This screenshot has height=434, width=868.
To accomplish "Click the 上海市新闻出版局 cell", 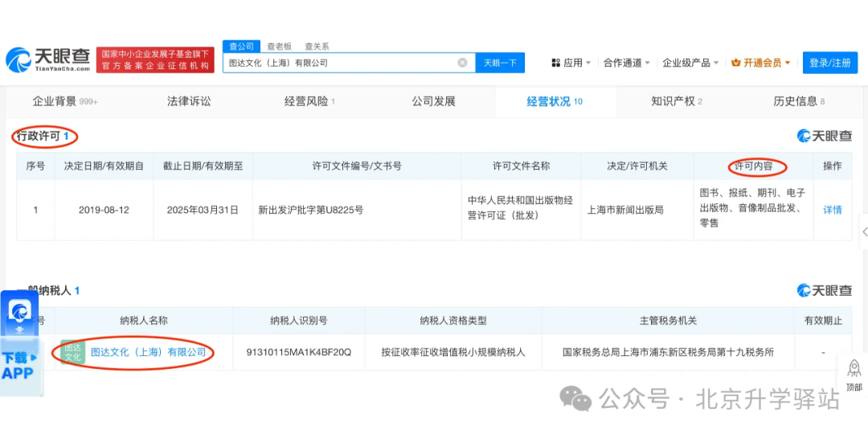I will [637, 210].
